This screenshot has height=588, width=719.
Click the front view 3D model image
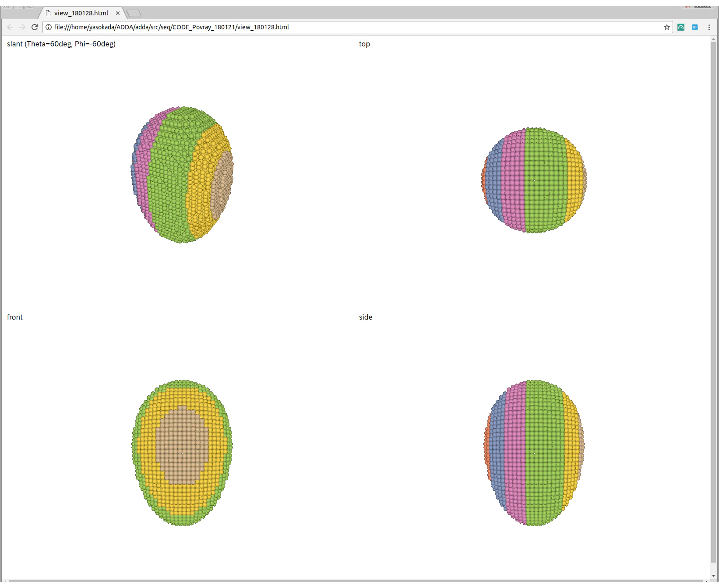click(x=182, y=453)
